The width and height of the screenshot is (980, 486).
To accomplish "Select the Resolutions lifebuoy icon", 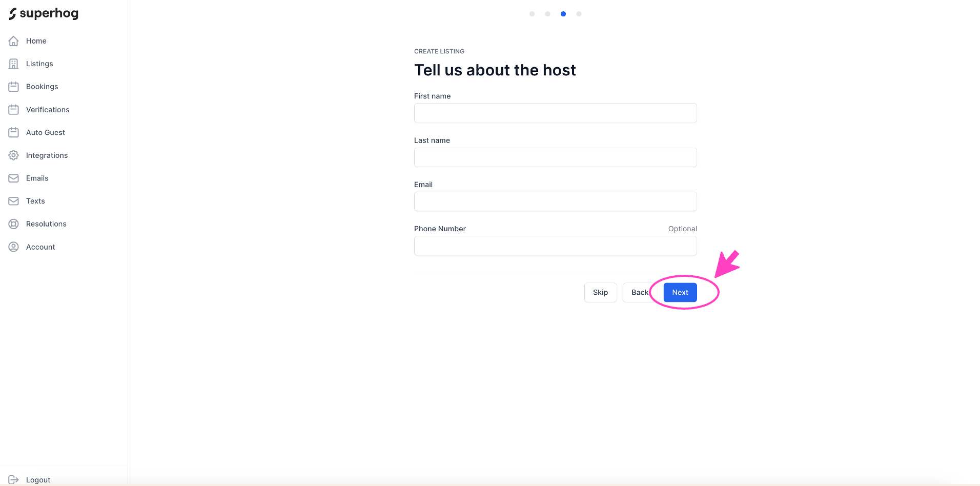I will [x=14, y=224].
